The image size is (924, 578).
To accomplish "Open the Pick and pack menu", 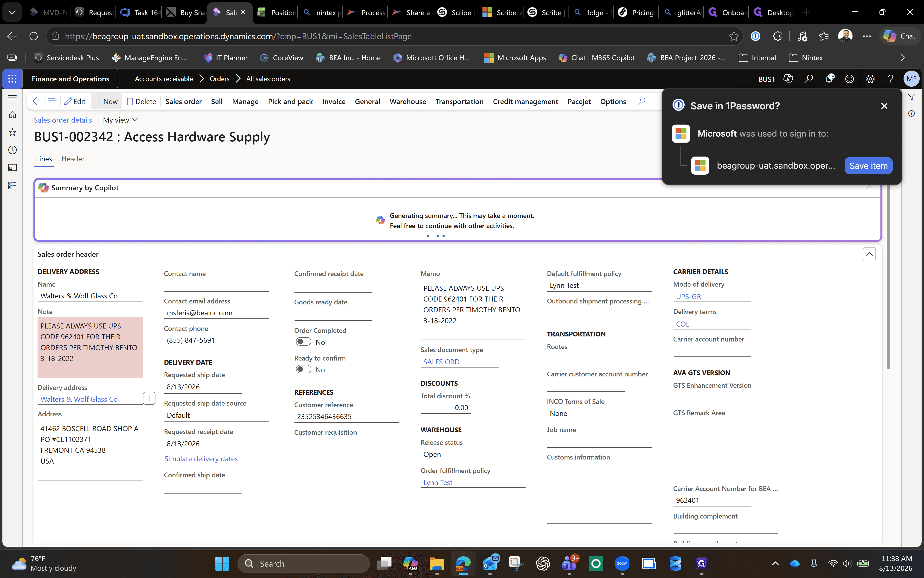I will (290, 101).
